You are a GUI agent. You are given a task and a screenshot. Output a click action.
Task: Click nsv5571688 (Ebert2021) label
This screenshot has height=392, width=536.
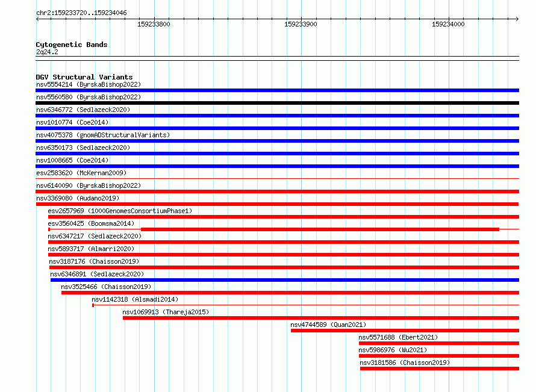(398, 337)
